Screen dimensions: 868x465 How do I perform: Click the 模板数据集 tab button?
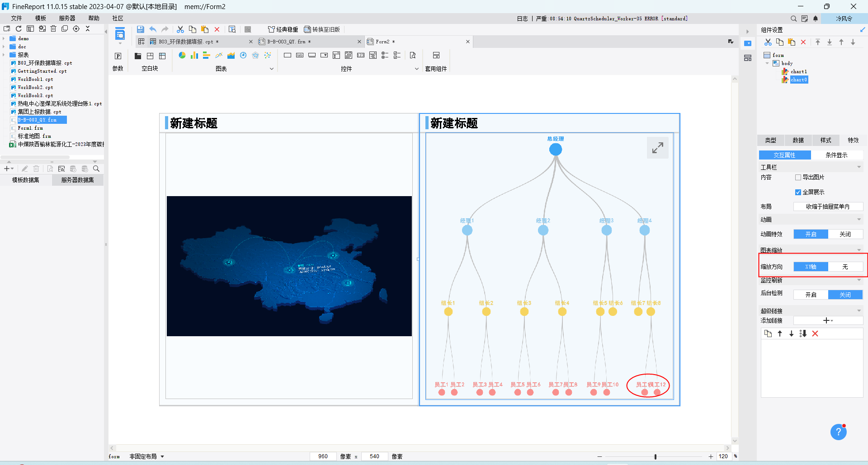(x=26, y=180)
